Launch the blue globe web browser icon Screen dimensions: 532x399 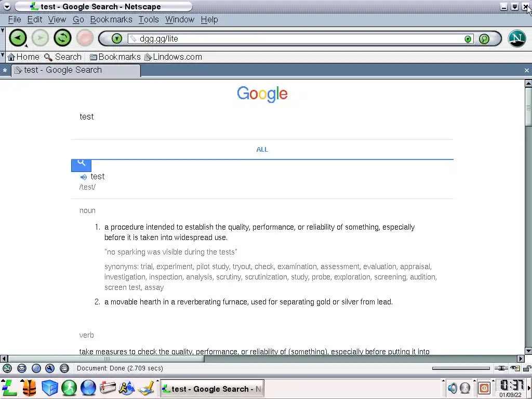[x=88, y=388]
